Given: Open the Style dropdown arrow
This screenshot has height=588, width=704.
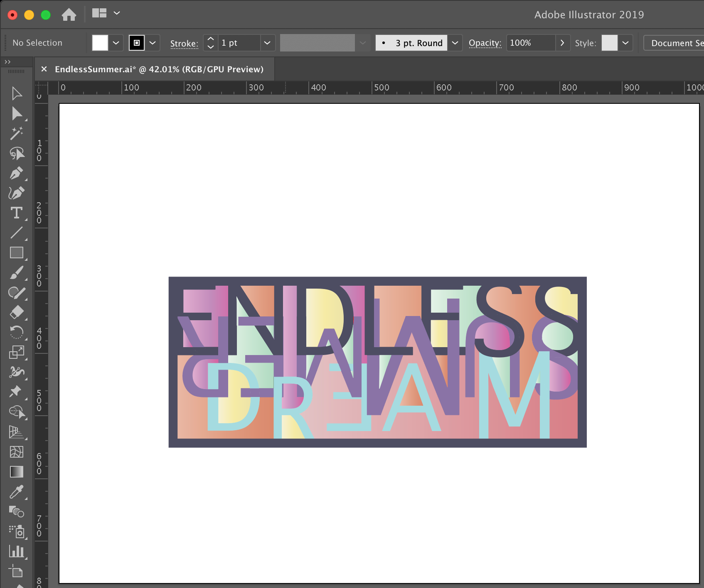Looking at the screenshot, I should tap(625, 43).
